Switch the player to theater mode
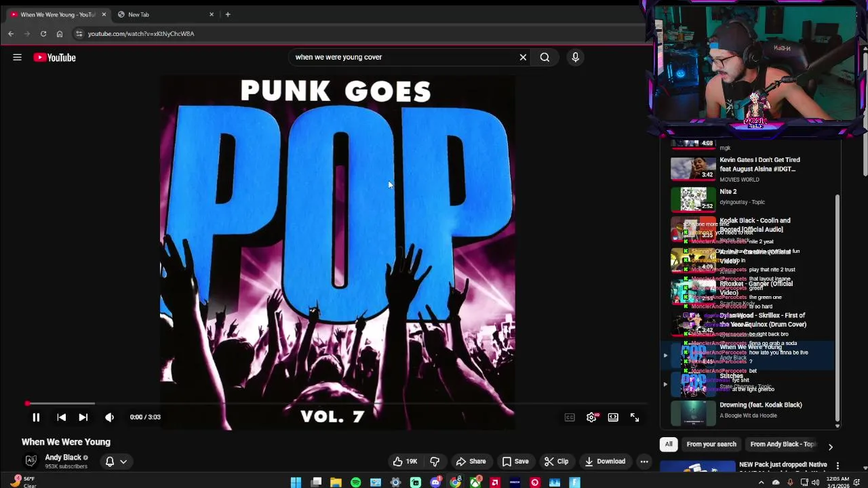 613,418
